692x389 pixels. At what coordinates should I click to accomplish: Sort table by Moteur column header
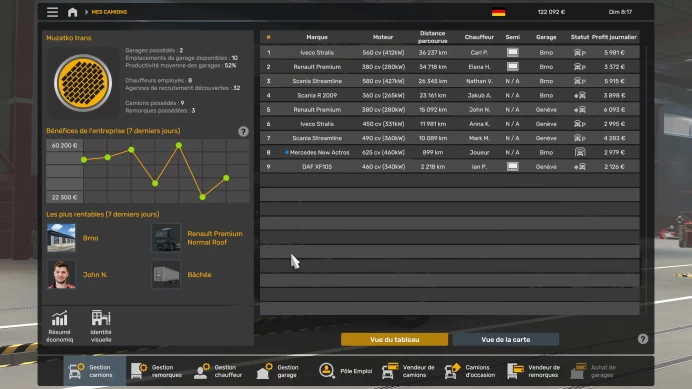[x=383, y=37]
